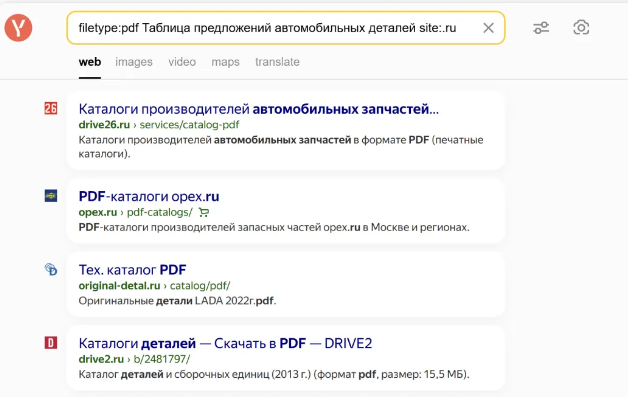
Task: Click the drive26.ru favicon
Action: pyautogui.click(x=51, y=108)
